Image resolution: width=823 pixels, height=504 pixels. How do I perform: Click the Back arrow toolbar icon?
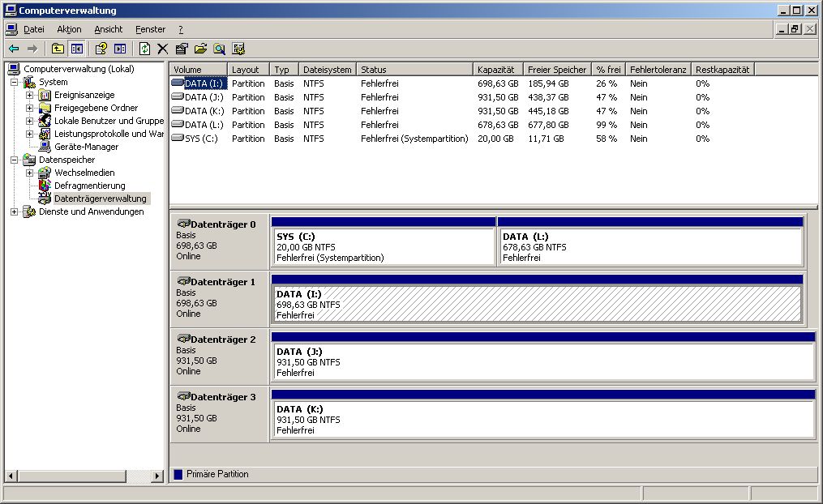tap(14, 49)
